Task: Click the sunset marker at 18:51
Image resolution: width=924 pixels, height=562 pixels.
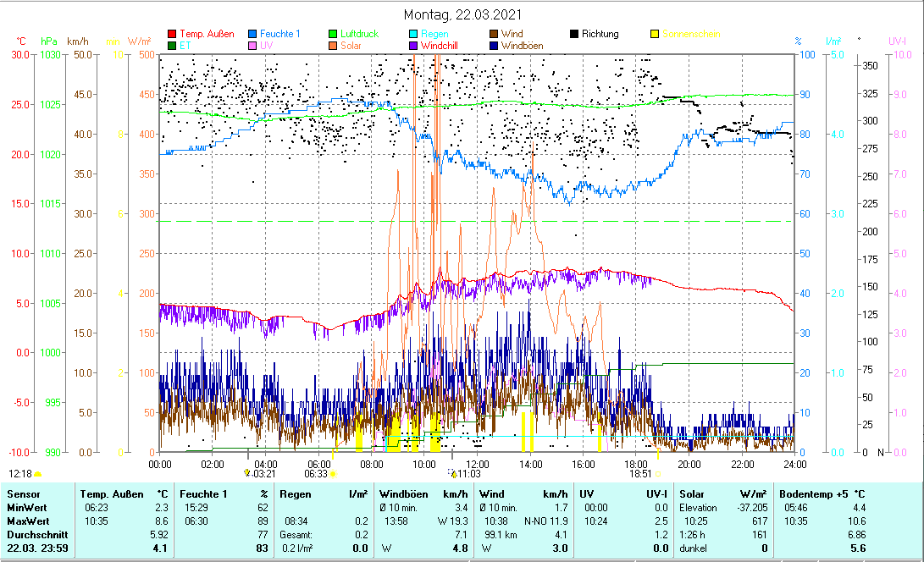Action: pyautogui.click(x=658, y=475)
